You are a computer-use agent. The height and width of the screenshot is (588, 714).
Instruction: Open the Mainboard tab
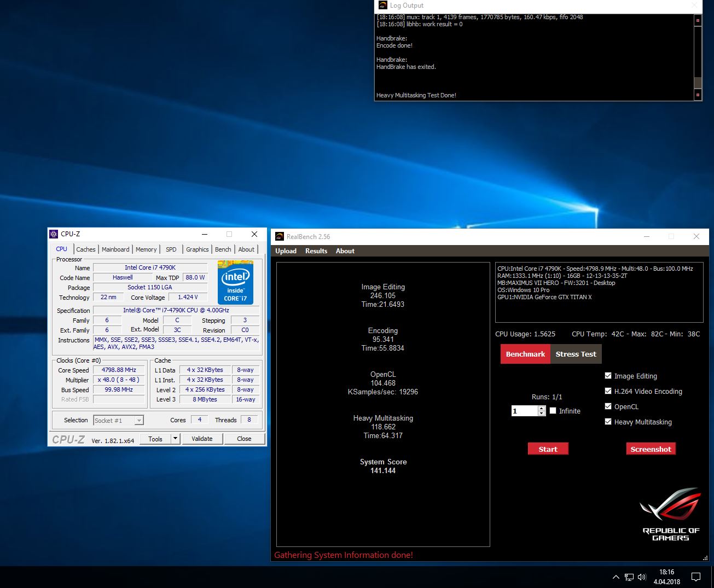pyautogui.click(x=115, y=249)
